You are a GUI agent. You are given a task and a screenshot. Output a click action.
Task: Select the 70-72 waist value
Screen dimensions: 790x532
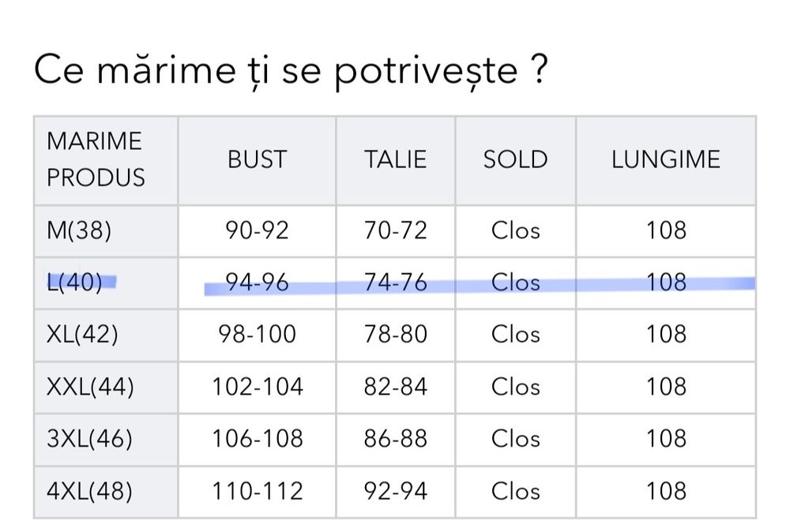tap(395, 230)
